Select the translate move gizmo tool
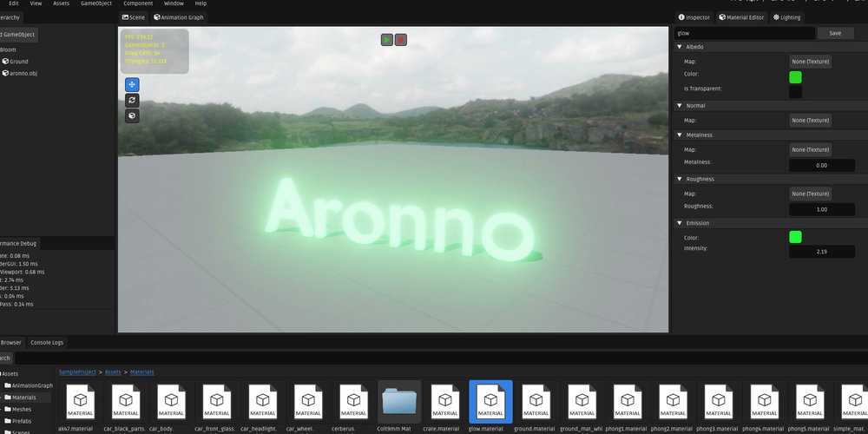Image resolution: width=868 pixels, height=434 pixels. [132, 85]
